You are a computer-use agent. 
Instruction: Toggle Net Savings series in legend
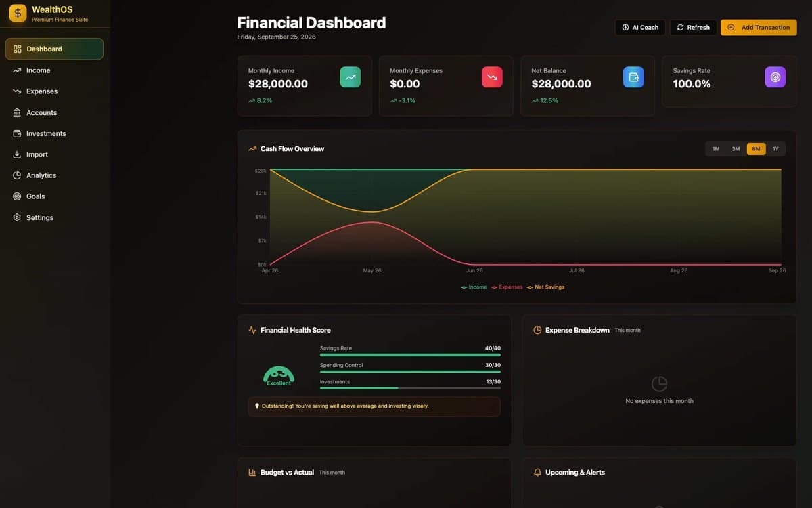[545, 287]
